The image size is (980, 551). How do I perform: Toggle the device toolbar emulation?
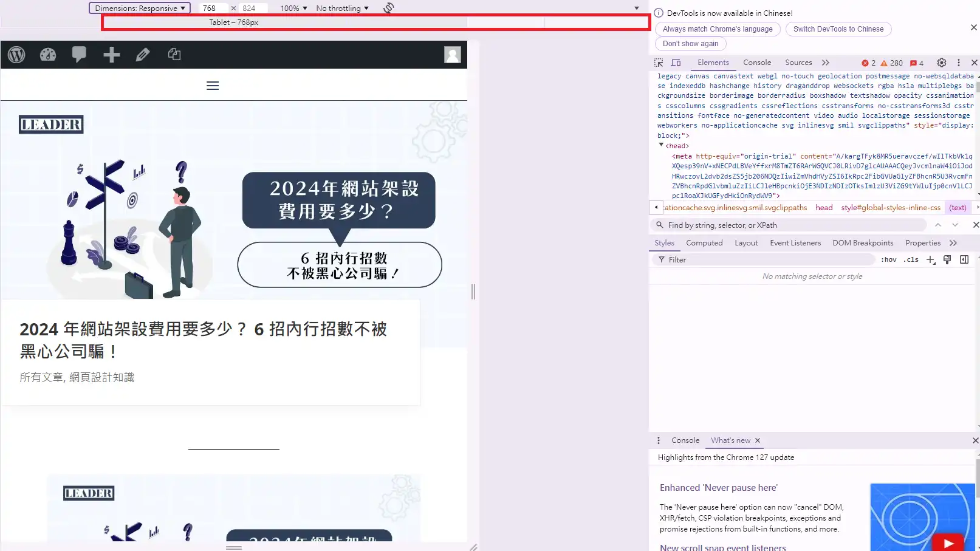coord(676,63)
